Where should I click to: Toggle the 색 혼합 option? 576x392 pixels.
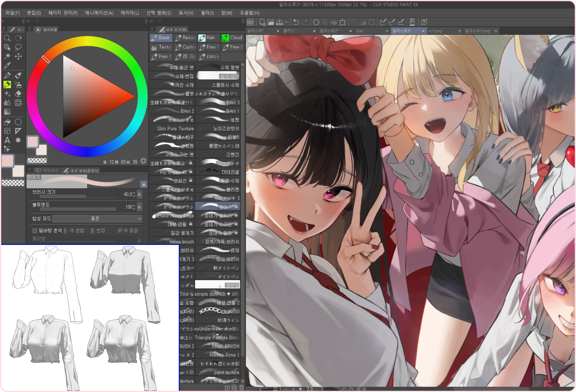pos(75,231)
